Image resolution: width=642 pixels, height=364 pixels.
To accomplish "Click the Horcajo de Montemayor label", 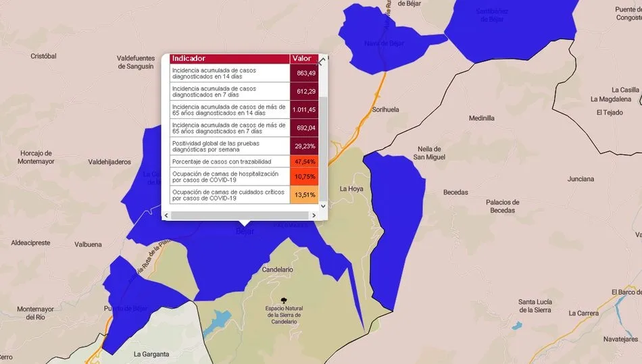I will click(36, 157).
